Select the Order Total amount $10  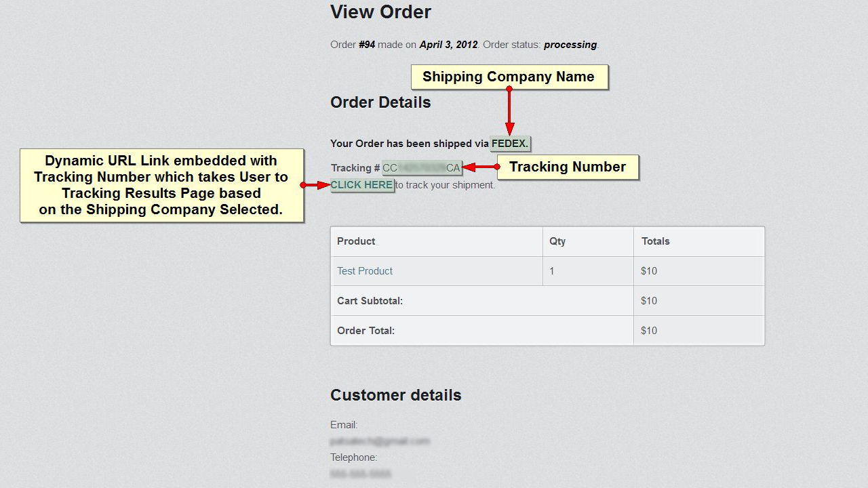(648, 330)
